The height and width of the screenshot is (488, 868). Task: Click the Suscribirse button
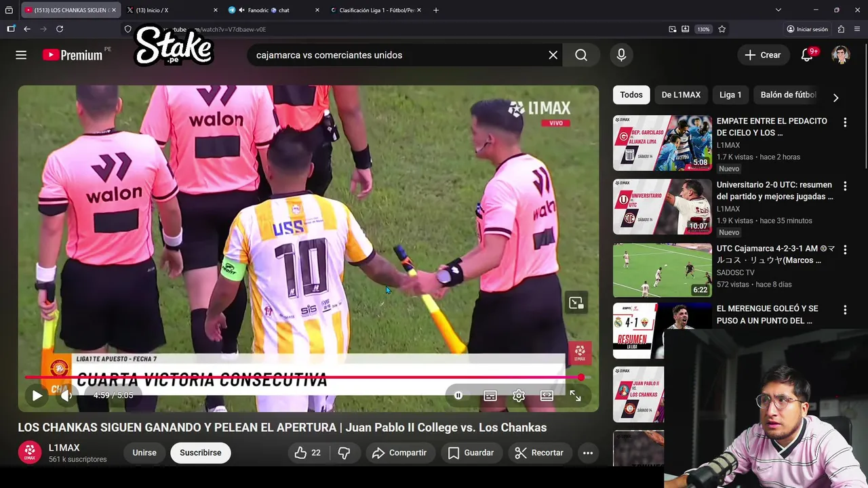201,453
